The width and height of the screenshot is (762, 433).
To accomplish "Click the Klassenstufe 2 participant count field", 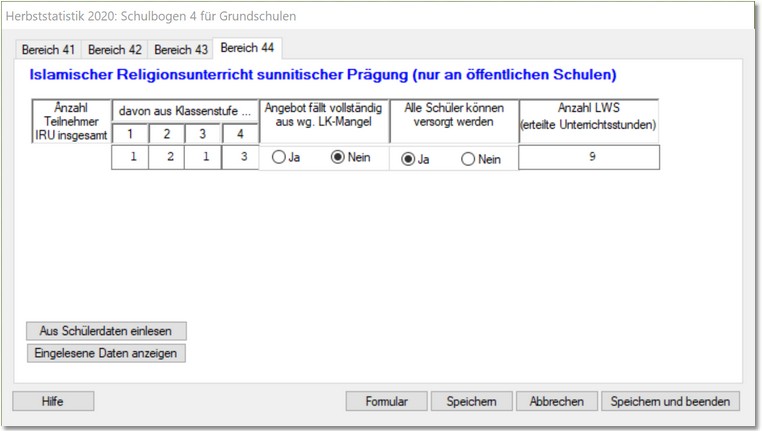I will [166, 157].
